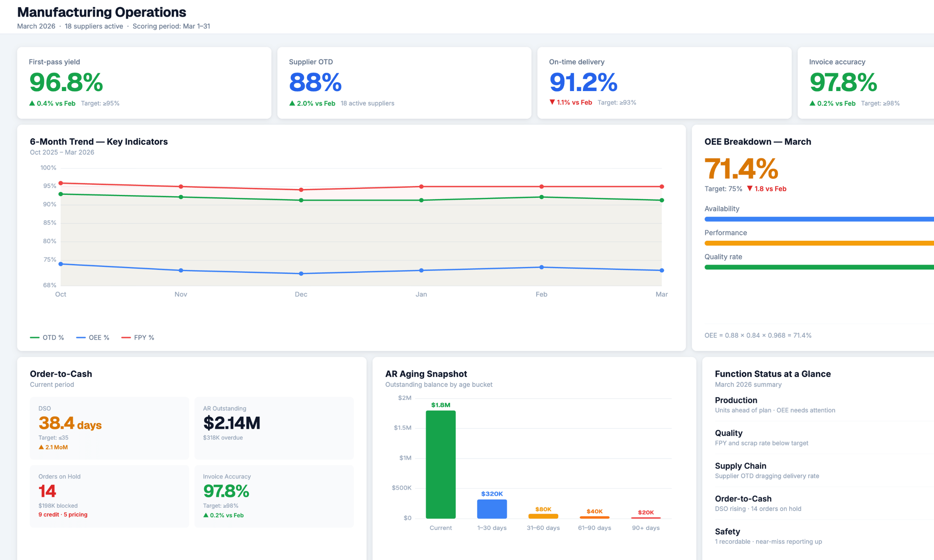Viewport: 934px width, 560px height.
Task: Click the blue 1–30 days bar
Action: [x=492, y=509]
